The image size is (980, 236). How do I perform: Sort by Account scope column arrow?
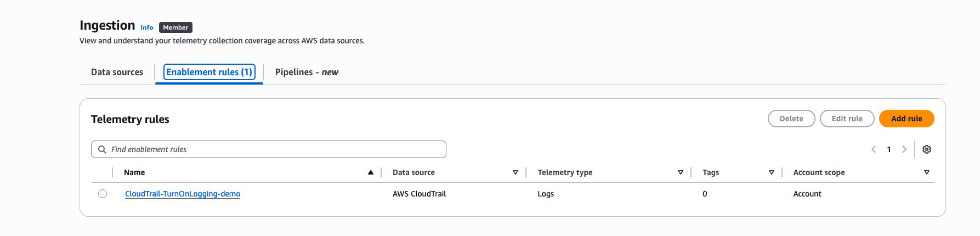[927, 172]
